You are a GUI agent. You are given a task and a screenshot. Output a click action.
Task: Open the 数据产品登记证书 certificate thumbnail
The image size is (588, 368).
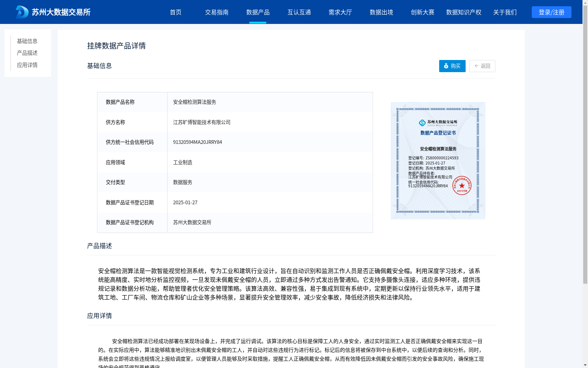[x=438, y=160]
